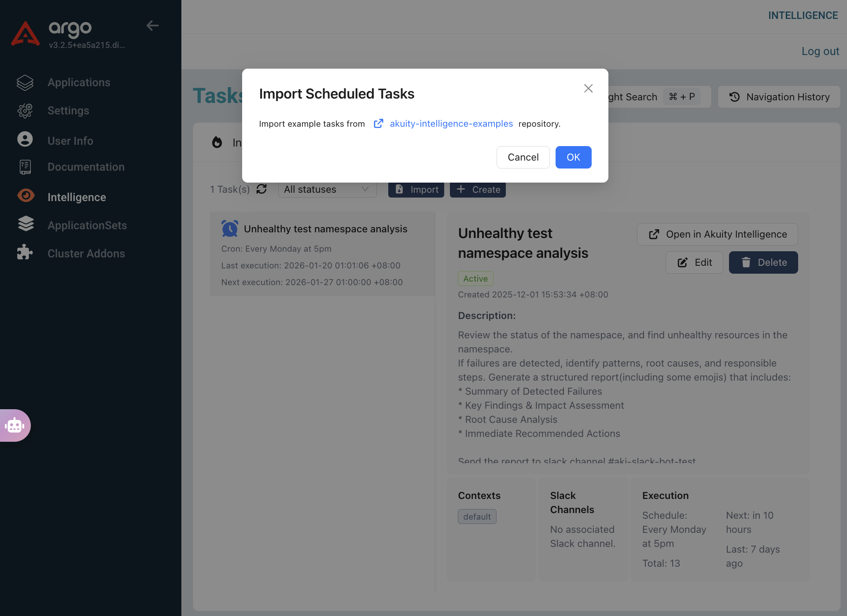
Task: Click the ApplicationSets stack icon
Action: [x=26, y=224]
